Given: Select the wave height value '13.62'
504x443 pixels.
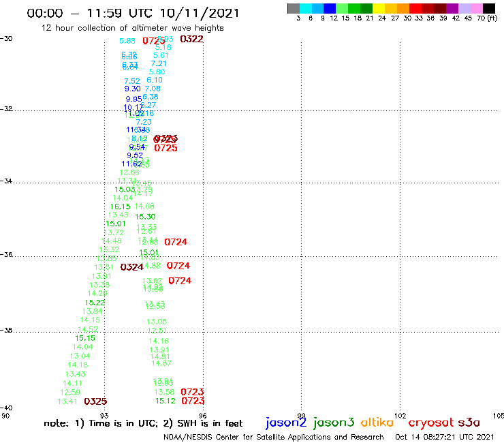Looking at the screenshot, I should (x=152, y=281).
